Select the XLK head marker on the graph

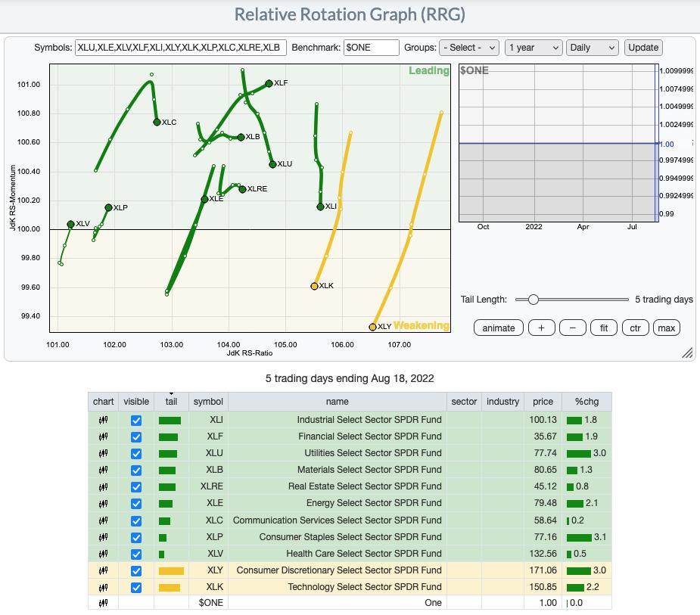pyautogui.click(x=314, y=286)
